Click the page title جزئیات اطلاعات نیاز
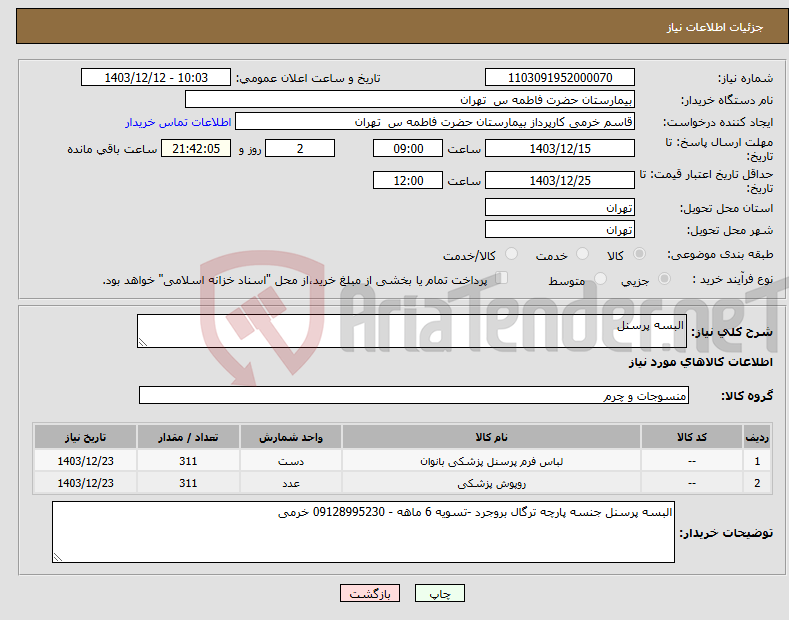 (715, 27)
